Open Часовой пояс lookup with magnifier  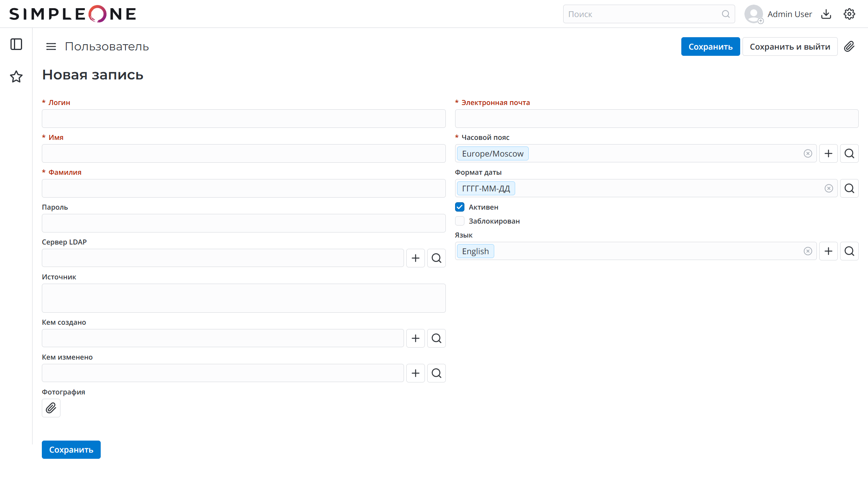coord(849,153)
